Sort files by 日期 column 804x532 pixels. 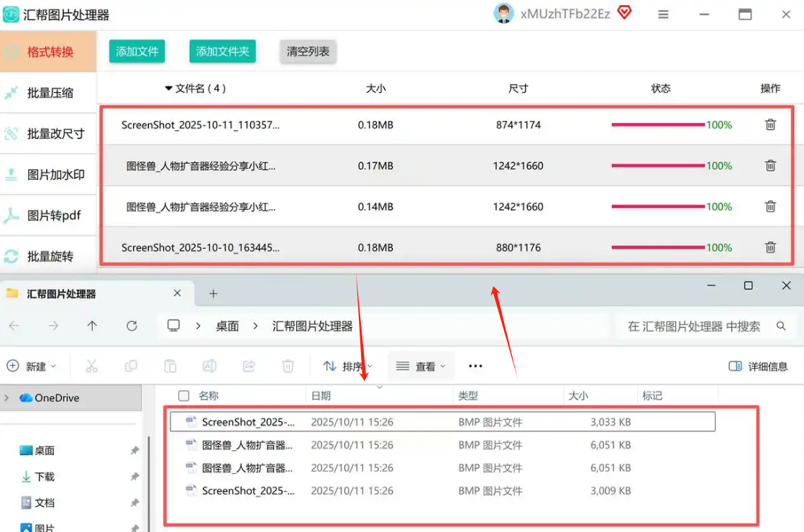pos(321,395)
